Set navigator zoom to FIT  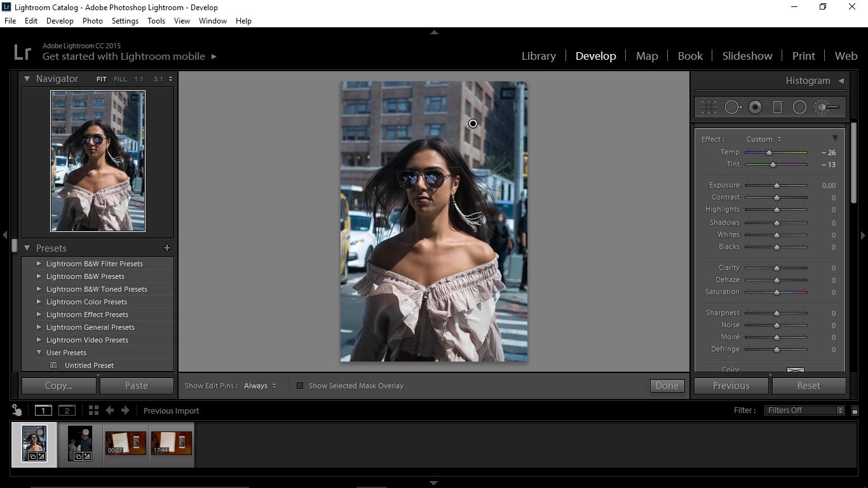[102, 79]
